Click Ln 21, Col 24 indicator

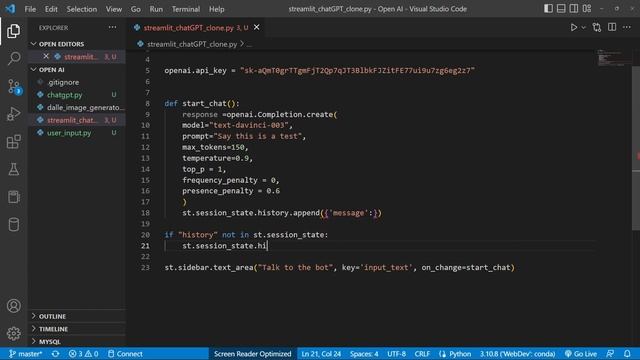(x=321, y=354)
